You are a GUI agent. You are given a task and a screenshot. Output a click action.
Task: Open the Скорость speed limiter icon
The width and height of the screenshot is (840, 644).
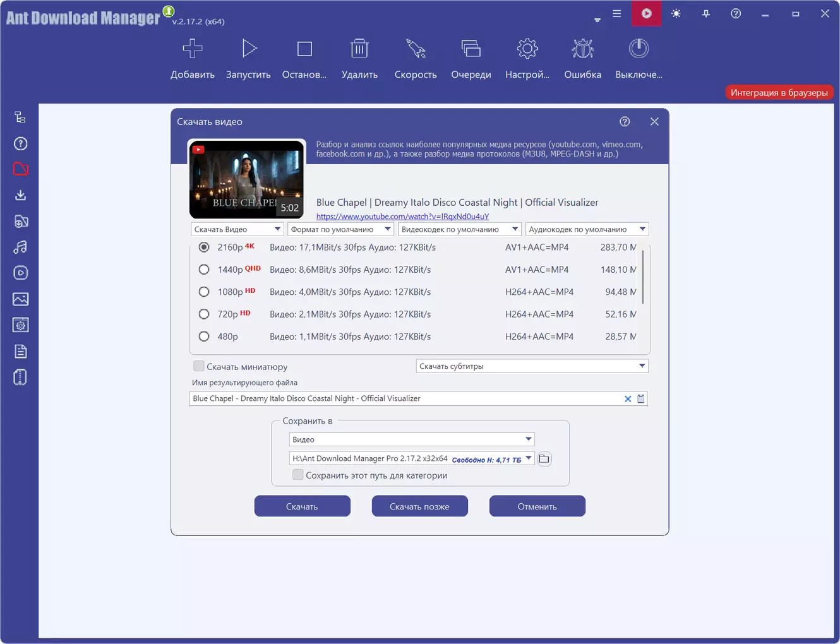tap(416, 49)
